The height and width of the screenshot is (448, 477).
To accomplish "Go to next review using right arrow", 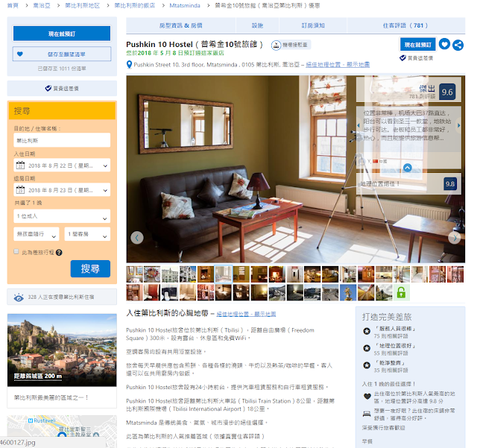I will tap(459, 125).
